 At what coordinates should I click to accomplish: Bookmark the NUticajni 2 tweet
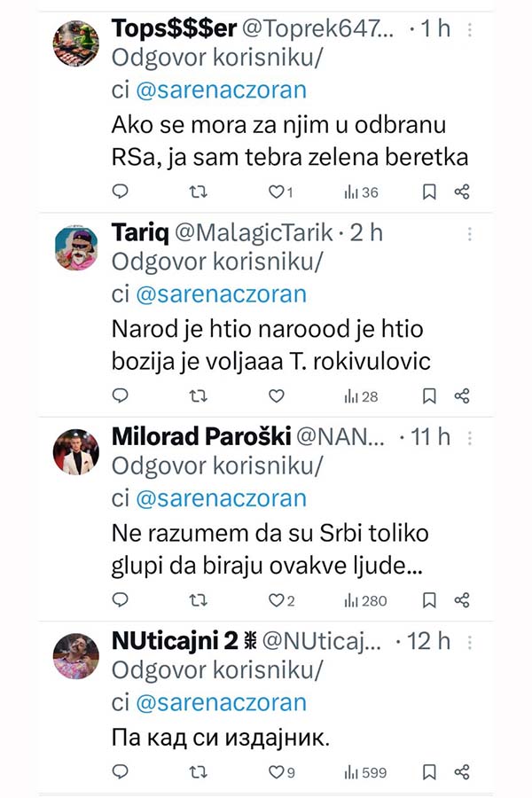click(x=428, y=772)
